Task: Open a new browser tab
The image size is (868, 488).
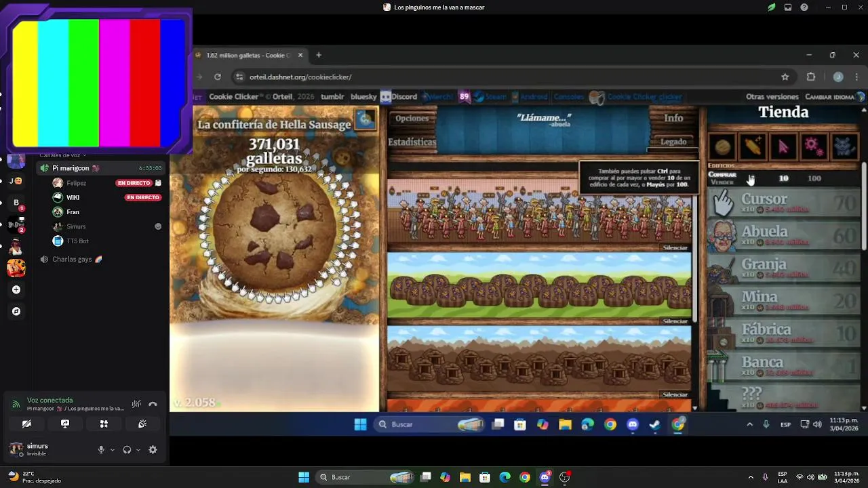Action: coord(319,55)
